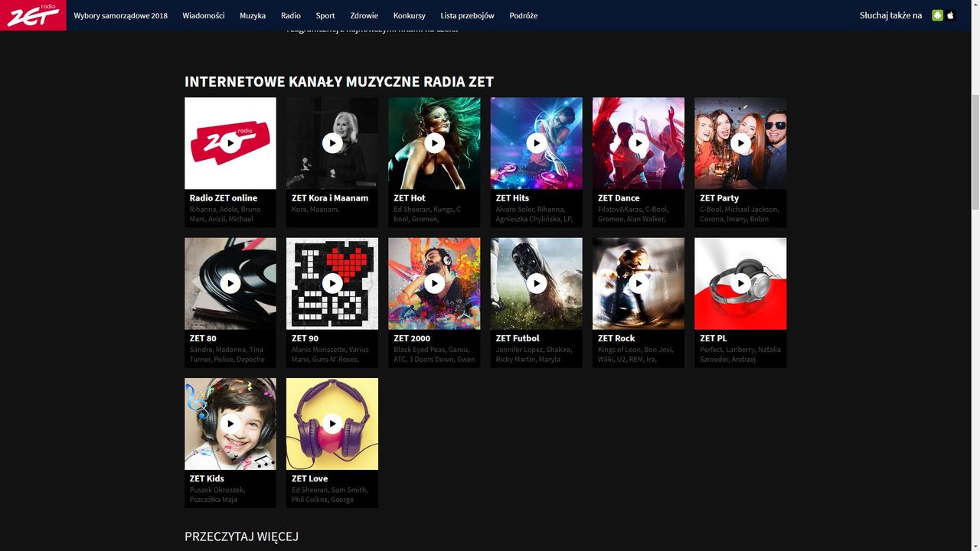Click the ZET Kora i Maanam title
Image resolution: width=980 pixels, height=551 pixels.
pos(330,198)
